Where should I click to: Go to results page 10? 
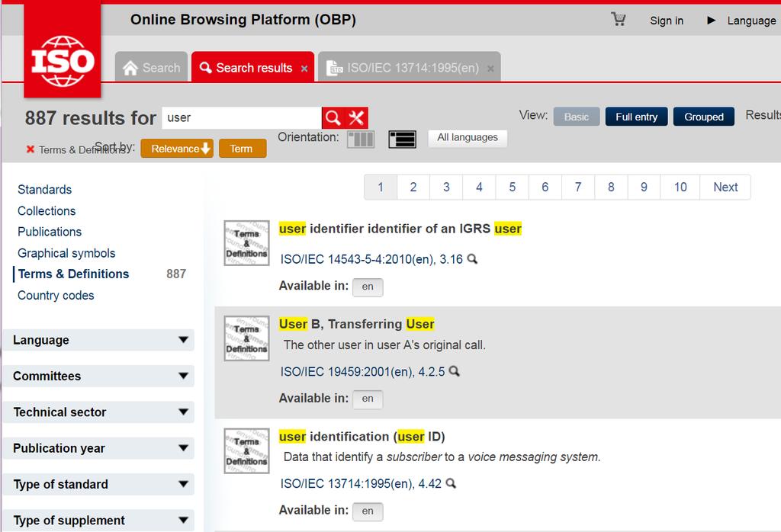[x=680, y=187]
